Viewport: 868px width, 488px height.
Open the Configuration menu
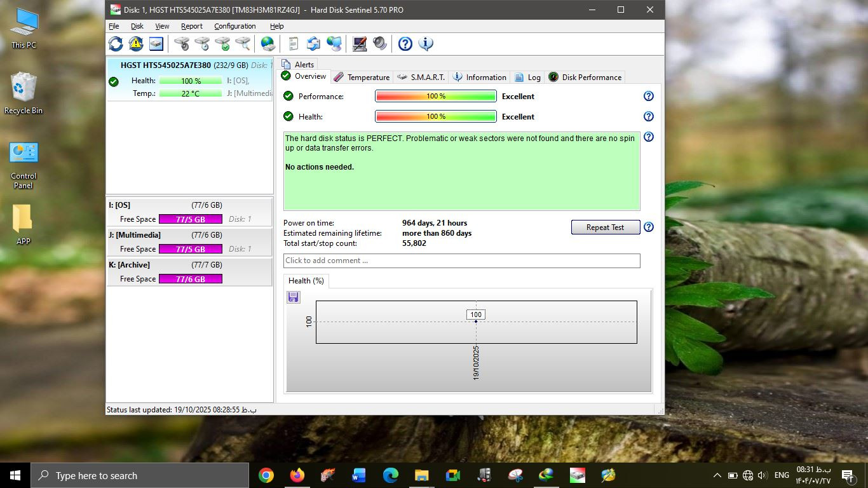tap(234, 26)
